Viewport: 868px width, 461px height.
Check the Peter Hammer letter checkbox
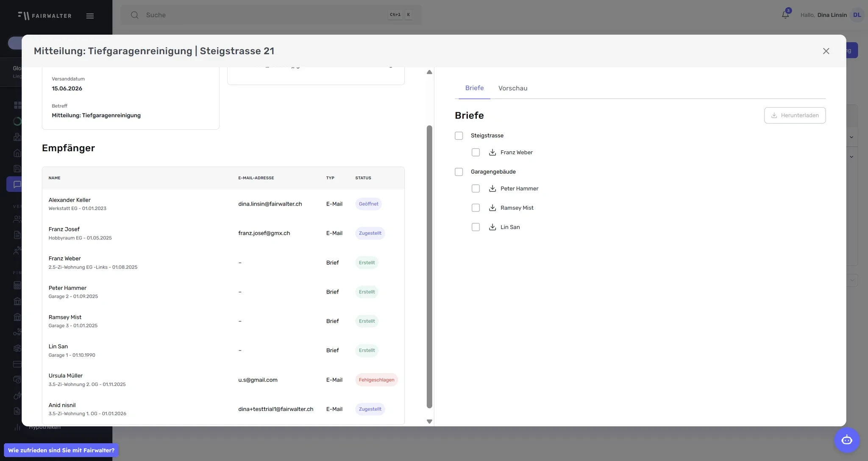pos(476,189)
